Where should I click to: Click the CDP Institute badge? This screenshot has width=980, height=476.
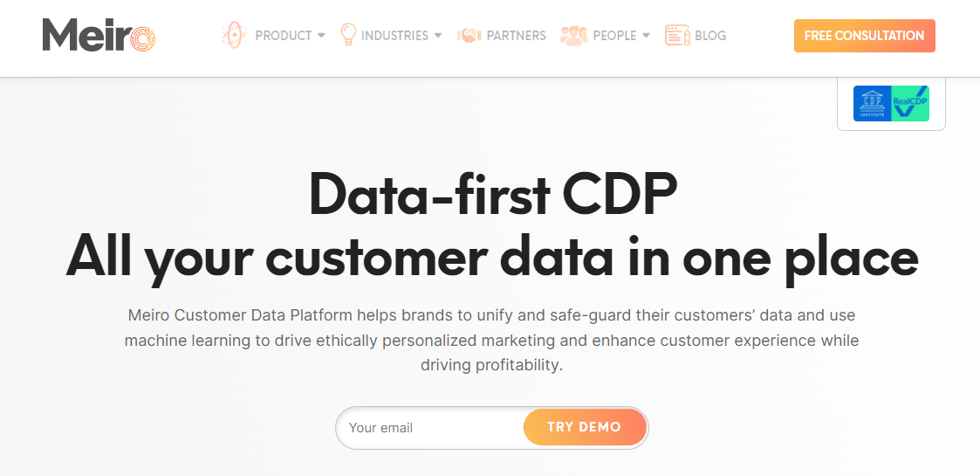pyautogui.click(x=872, y=103)
